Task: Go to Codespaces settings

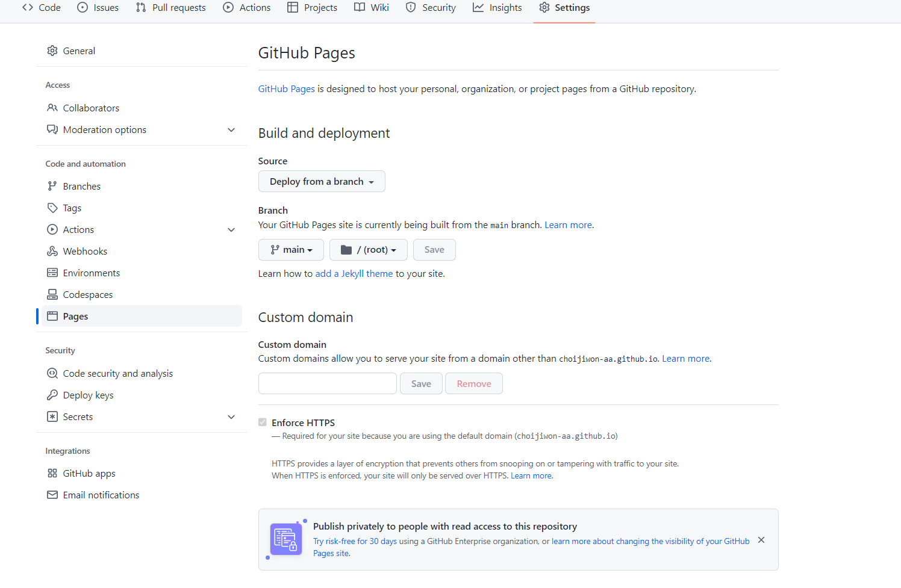Action: [142, 294]
